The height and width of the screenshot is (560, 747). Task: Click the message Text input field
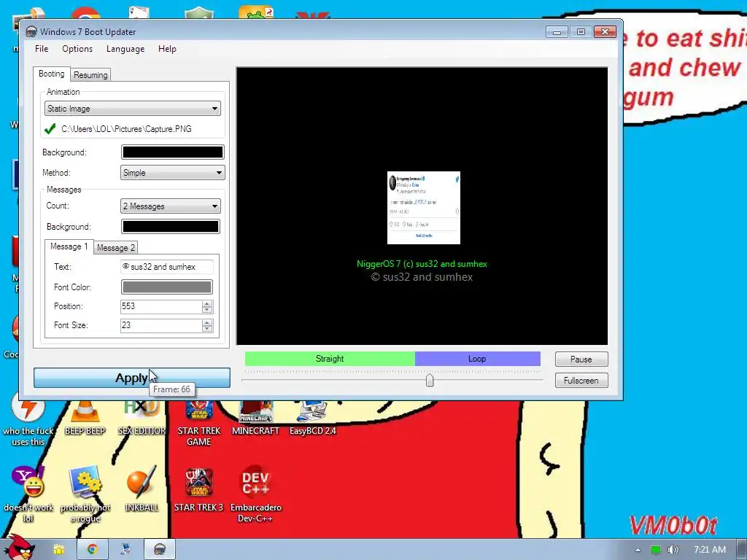pos(167,267)
